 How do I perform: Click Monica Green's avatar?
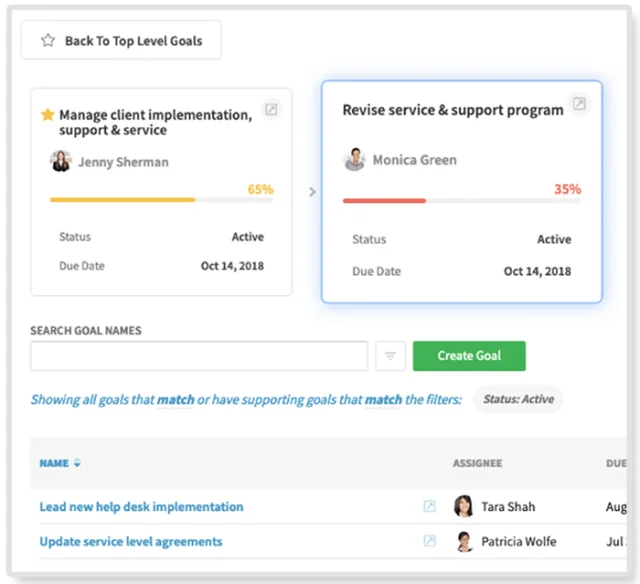pyautogui.click(x=354, y=159)
